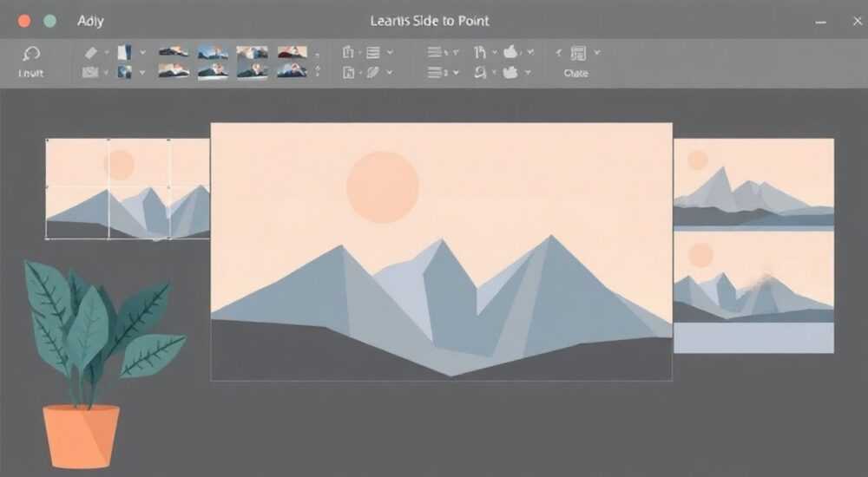The width and height of the screenshot is (868, 477).
Task: Select the lower right smoking-mountain slide thumbnail
Action: click(x=754, y=292)
